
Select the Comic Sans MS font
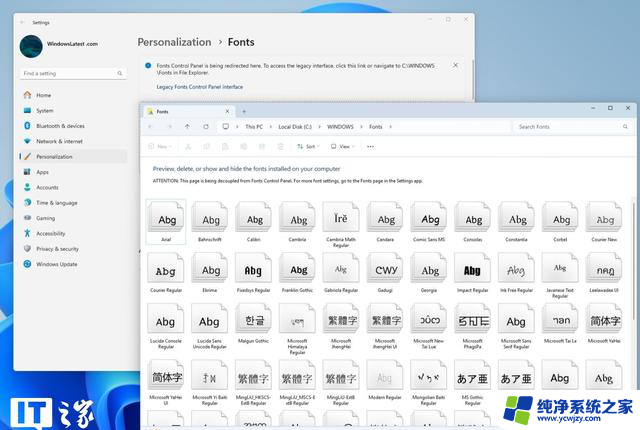(429, 222)
